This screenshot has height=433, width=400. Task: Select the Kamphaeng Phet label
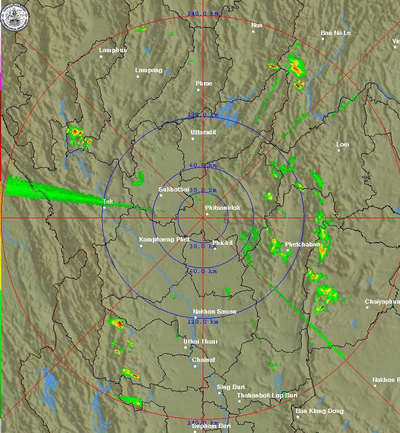point(164,239)
